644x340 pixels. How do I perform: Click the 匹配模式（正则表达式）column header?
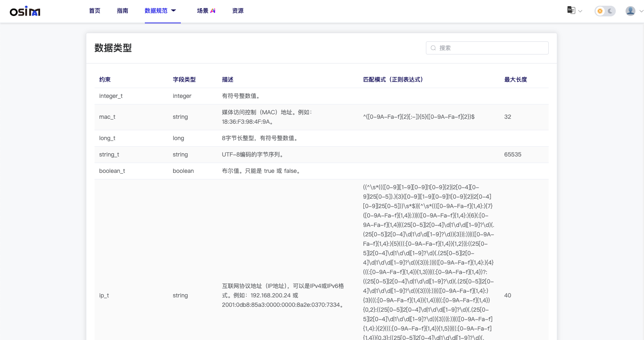[x=393, y=79]
